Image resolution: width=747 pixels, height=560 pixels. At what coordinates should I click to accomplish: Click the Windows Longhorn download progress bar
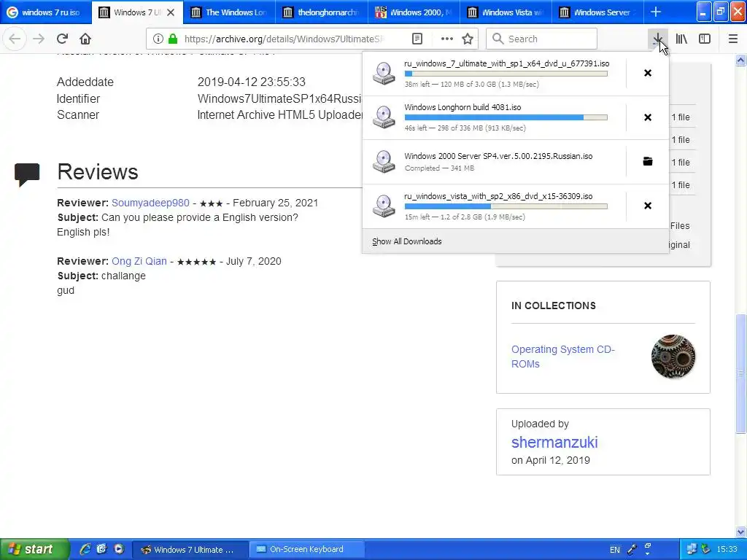[x=506, y=117]
